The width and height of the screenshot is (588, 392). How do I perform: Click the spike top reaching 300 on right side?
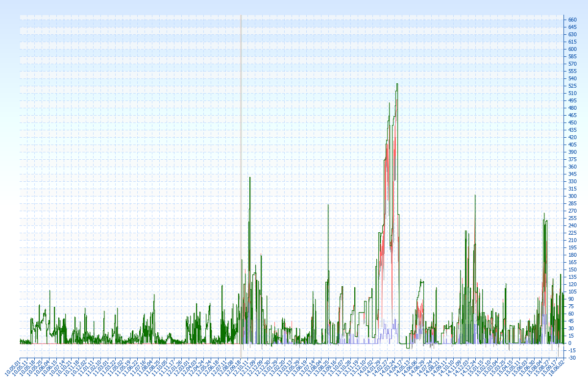pyautogui.click(x=475, y=196)
